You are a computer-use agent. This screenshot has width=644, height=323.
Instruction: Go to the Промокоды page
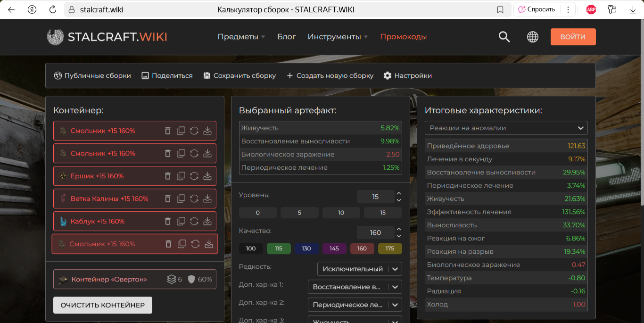pos(403,37)
